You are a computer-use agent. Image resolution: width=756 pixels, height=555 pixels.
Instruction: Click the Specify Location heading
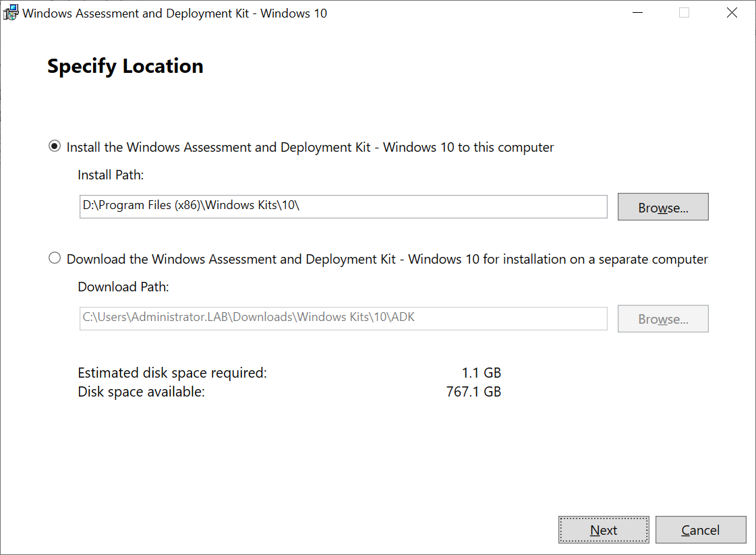tap(125, 66)
